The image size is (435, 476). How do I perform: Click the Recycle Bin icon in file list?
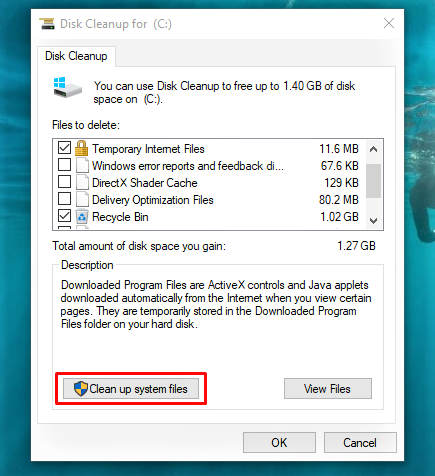point(82,217)
